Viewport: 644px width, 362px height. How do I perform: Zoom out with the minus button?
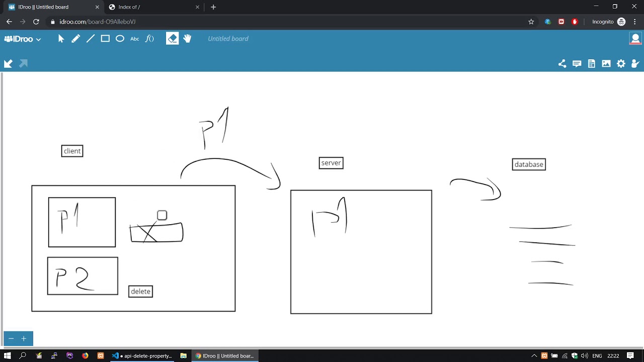click(11, 339)
